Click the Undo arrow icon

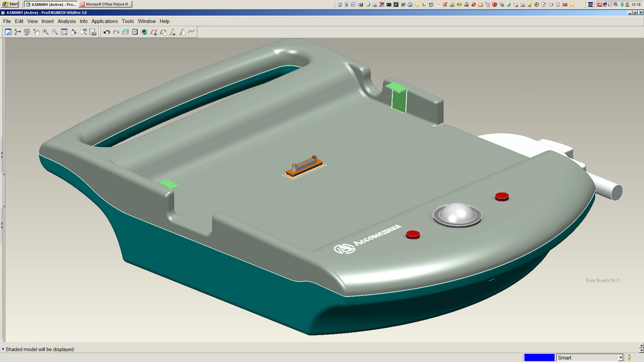[106, 32]
